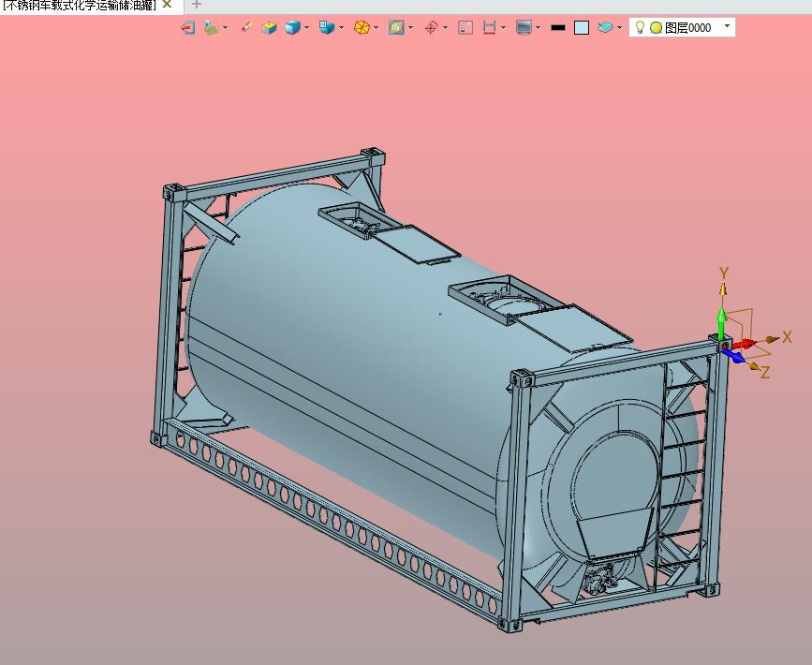Click the blue shaded cube icon
The width and height of the screenshot is (812, 665).
[x=292, y=28]
